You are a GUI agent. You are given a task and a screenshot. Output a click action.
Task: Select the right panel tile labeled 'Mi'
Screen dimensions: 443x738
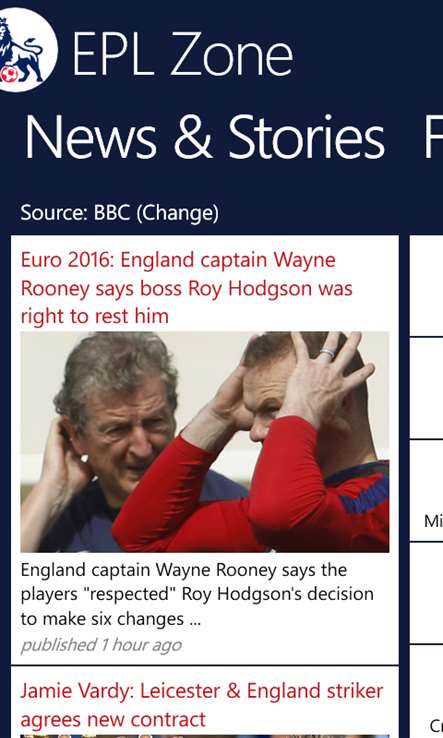[427, 490]
